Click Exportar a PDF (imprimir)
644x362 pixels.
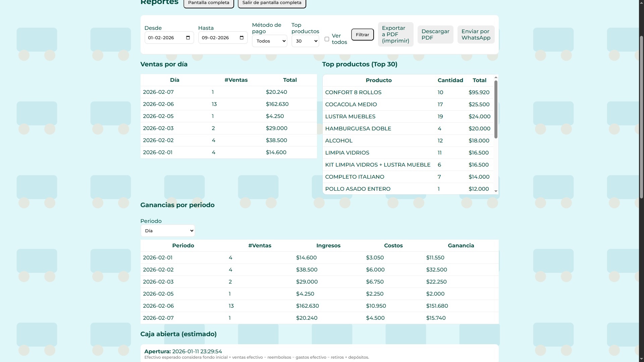click(x=395, y=35)
